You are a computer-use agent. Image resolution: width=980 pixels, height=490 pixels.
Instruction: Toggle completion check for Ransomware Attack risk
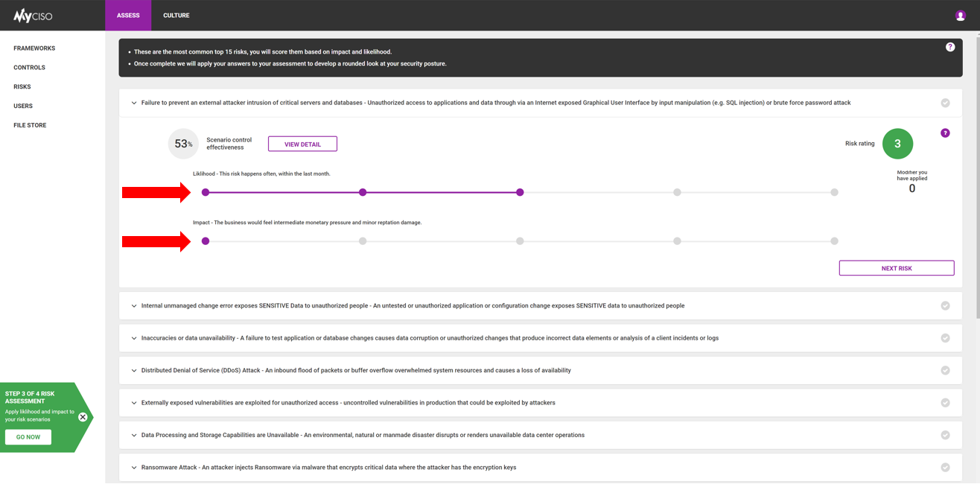tap(945, 468)
